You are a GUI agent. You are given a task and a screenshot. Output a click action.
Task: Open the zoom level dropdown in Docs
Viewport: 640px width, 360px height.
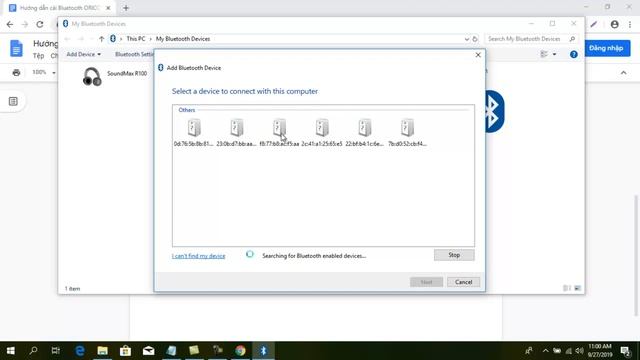tap(44, 72)
